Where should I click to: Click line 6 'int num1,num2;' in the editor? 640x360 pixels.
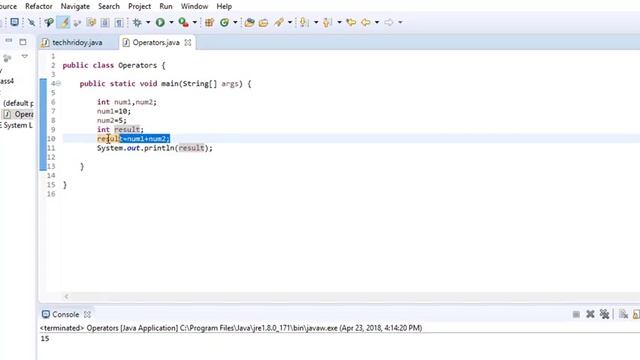[x=127, y=102]
